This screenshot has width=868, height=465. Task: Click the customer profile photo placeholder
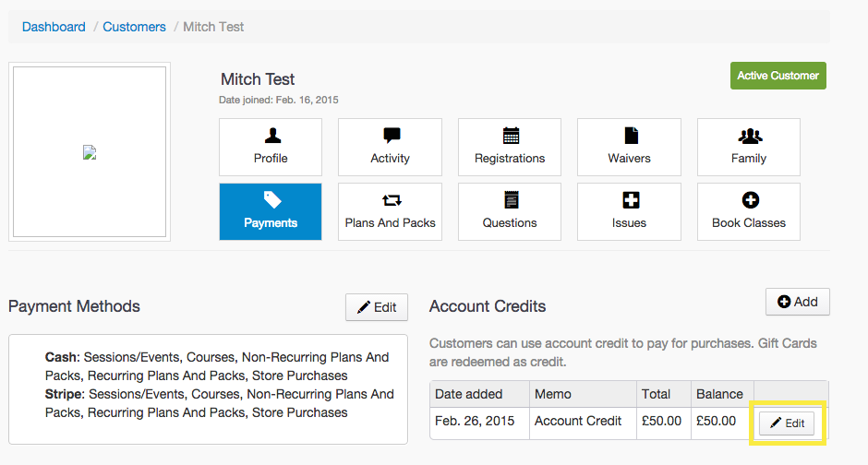pyautogui.click(x=90, y=152)
